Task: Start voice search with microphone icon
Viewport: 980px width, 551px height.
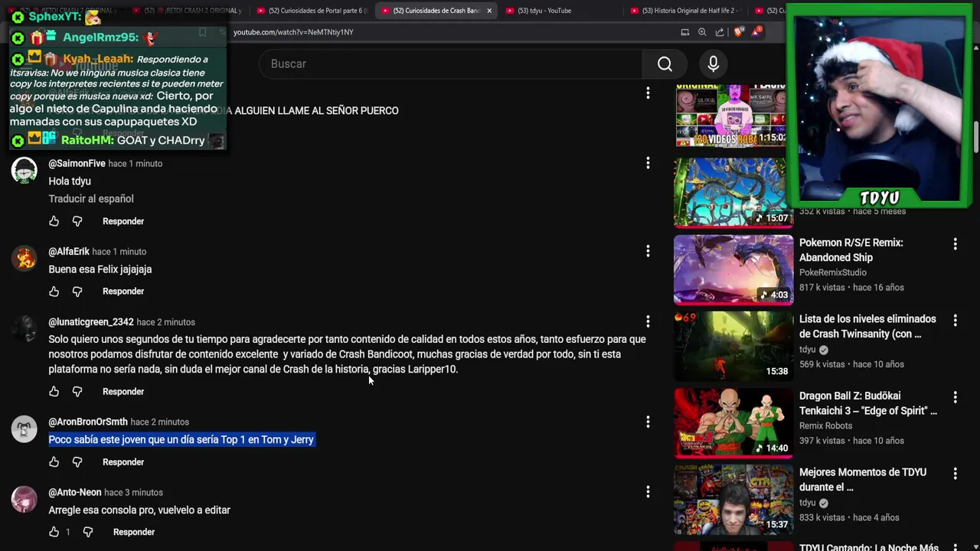Action: pos(713,64)
